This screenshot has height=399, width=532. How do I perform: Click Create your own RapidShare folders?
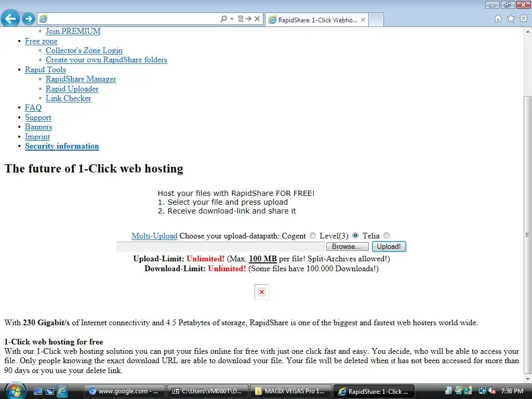[107, 60]
